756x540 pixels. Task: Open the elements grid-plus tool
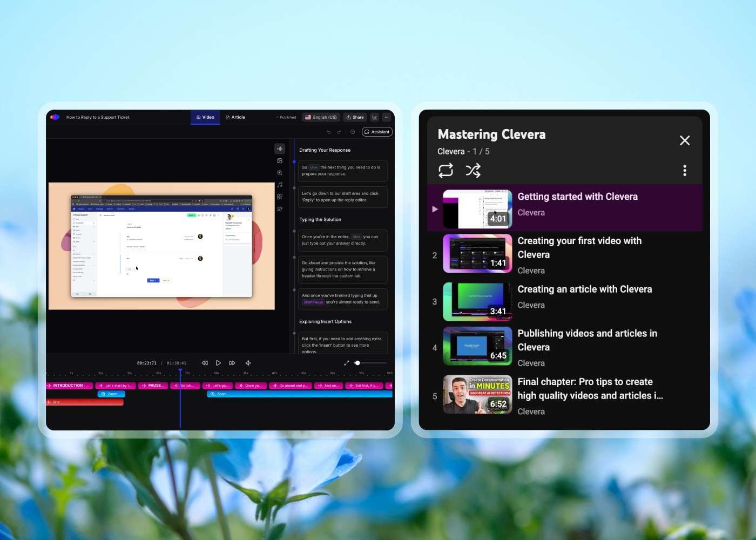click(280, 197)
